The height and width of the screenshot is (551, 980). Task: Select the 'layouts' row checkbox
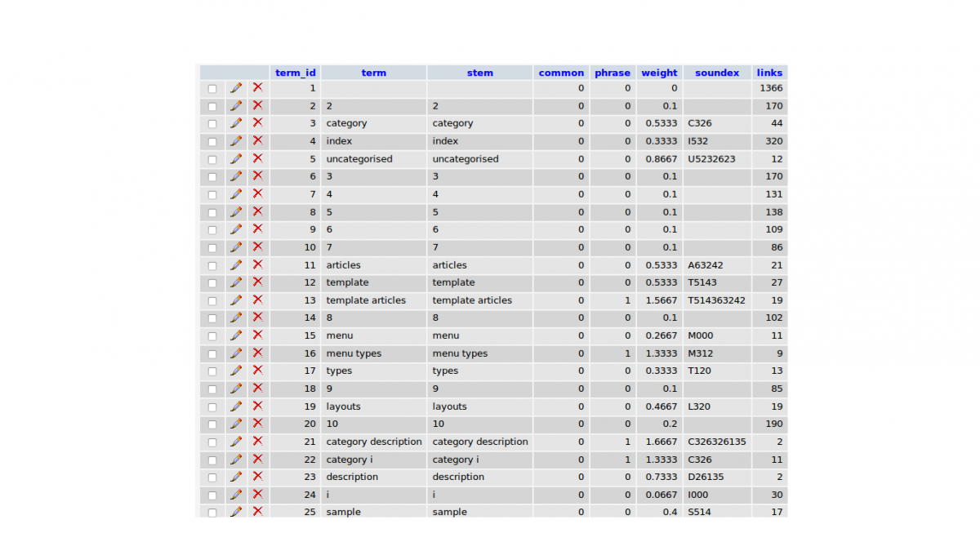[x=212, y=407]
